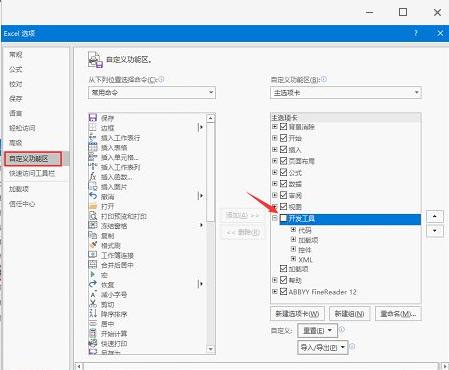Click the 合并后居中 (Merge & Center) icon
449x370 pixels.
(x=93, y=265)
